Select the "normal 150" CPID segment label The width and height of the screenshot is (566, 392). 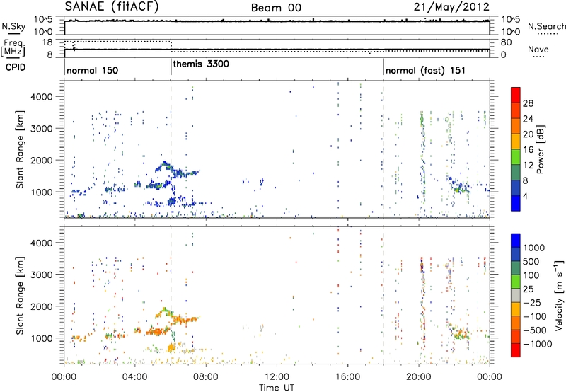coord(93,70)
